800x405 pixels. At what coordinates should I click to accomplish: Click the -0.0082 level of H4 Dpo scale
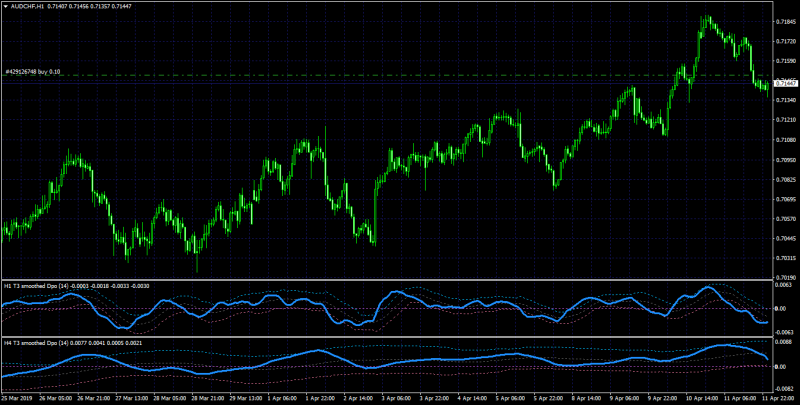[x=786, y=389]
